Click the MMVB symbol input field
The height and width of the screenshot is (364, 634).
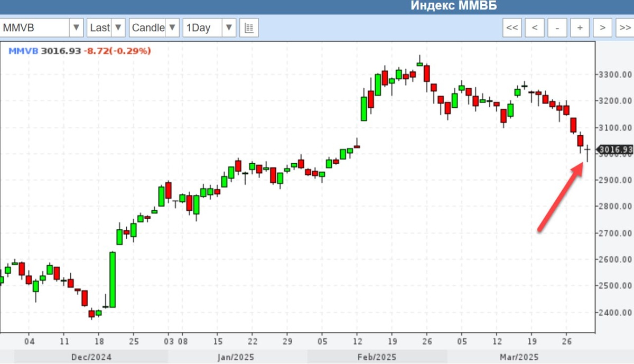point(35,27)
